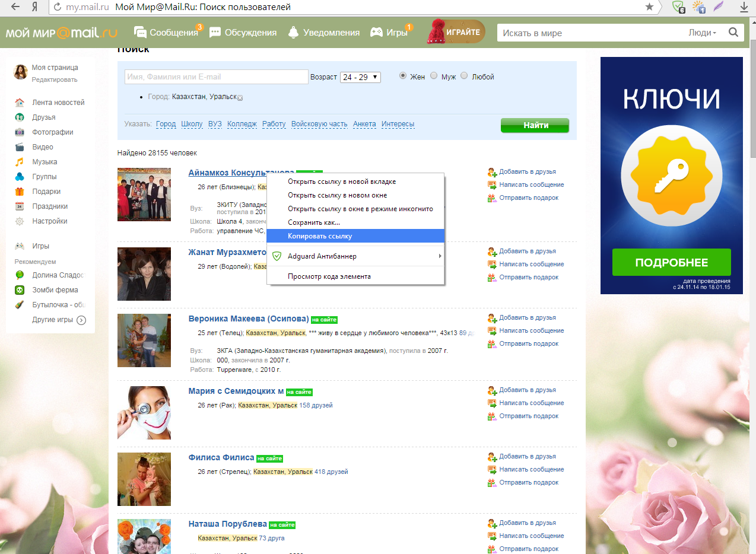Open Наташа Порублева profile
Screen dimensions: 756x554
(x=228, y=524)
